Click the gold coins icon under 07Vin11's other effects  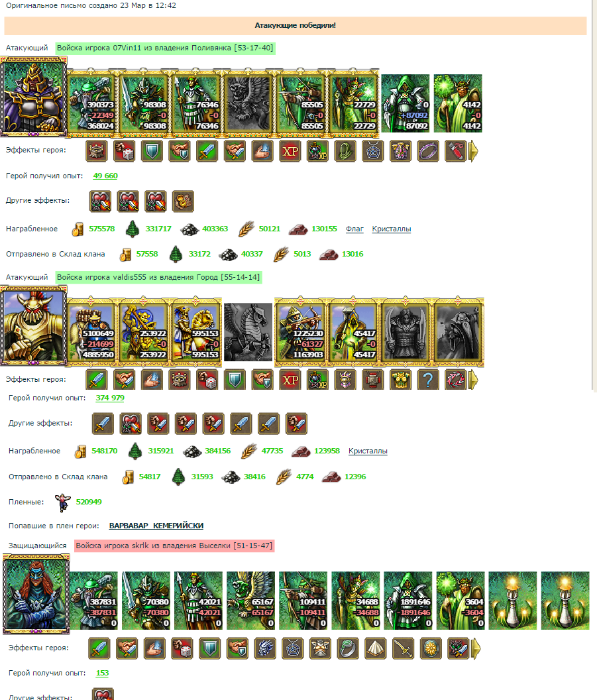pyautogui.click(x=184, y=201)
